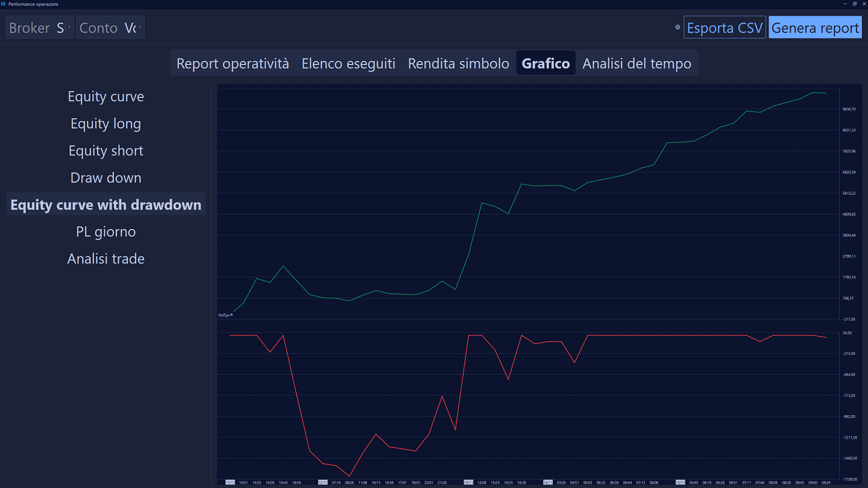
Task: Select the Equity curve view
Action: tap(105, 96)
